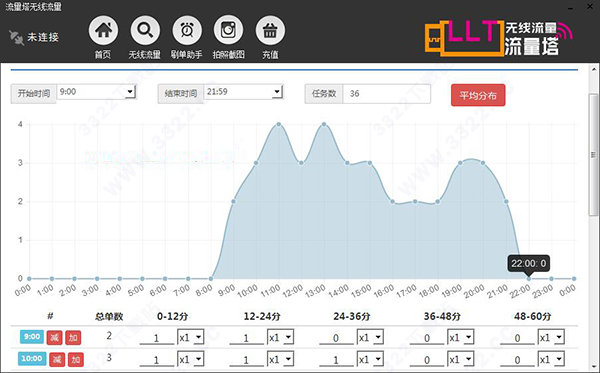The width and height of the screenshot is (600, 373).
Task: Click the vertical scrollbar thumb
Action: [593, 155]
